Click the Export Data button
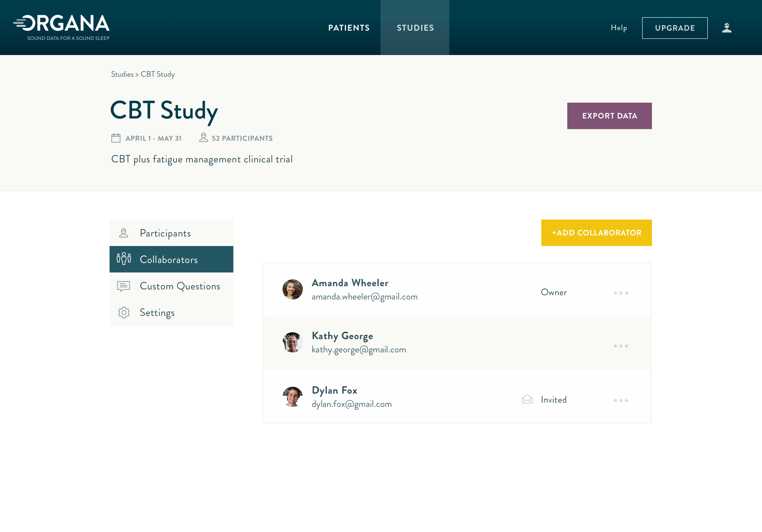Image resolution: width=762 pixels, height=532 pixels. (x=609, y=116)
